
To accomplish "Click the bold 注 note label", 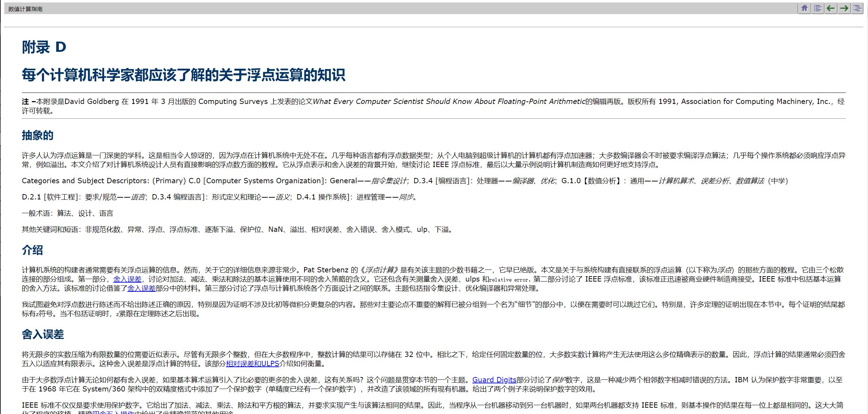I will click(25, 101).
